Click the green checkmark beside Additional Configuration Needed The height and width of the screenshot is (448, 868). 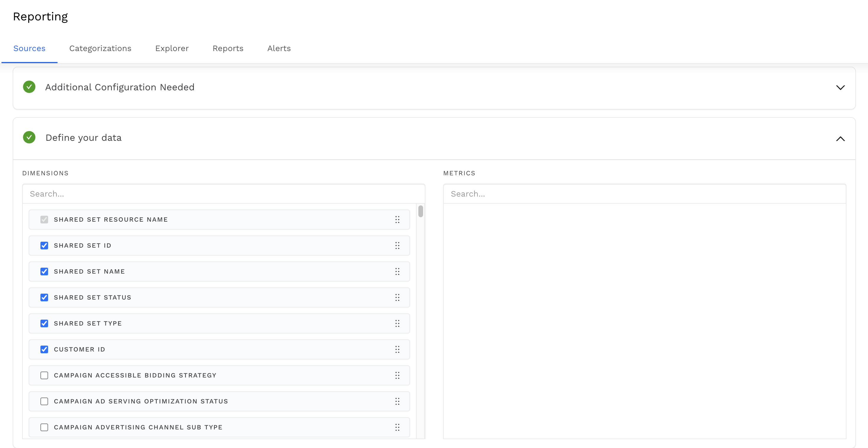29,87
